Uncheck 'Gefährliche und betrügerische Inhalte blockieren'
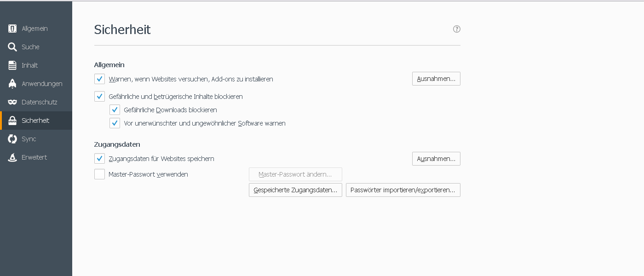This screenshot has height=276, width=644. coord(99,97)
